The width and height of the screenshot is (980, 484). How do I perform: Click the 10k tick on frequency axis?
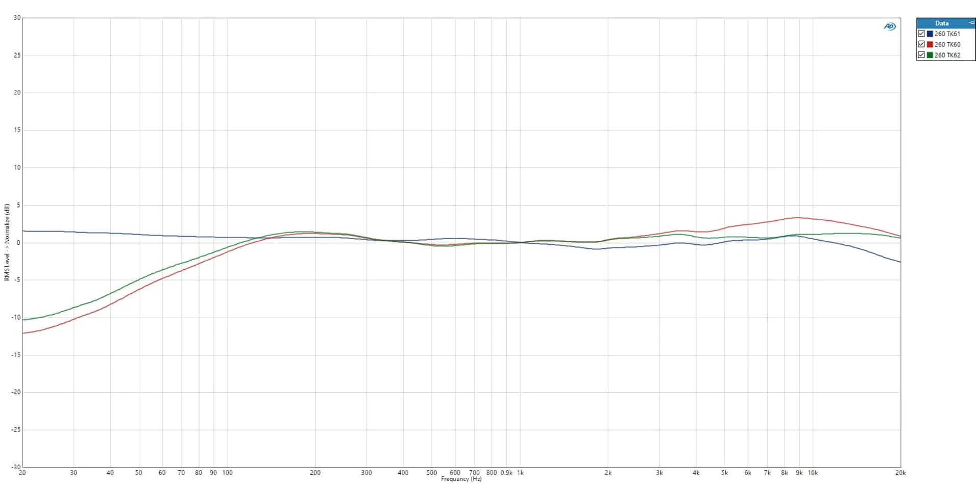[813, 473]
